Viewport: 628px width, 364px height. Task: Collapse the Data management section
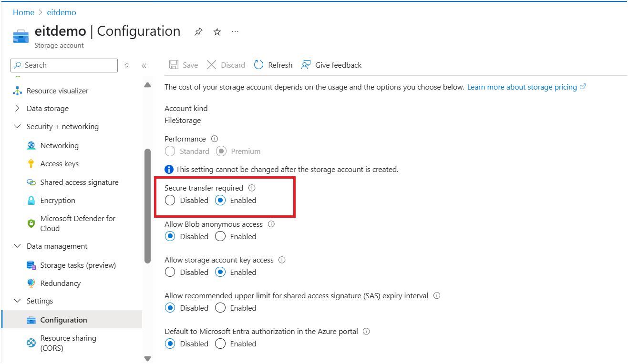[x=18, y=246]
